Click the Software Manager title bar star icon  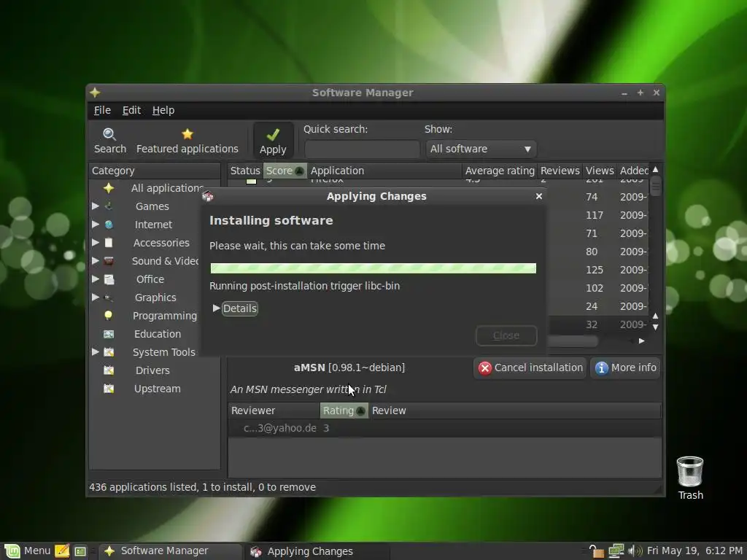(x=95, y=93)
